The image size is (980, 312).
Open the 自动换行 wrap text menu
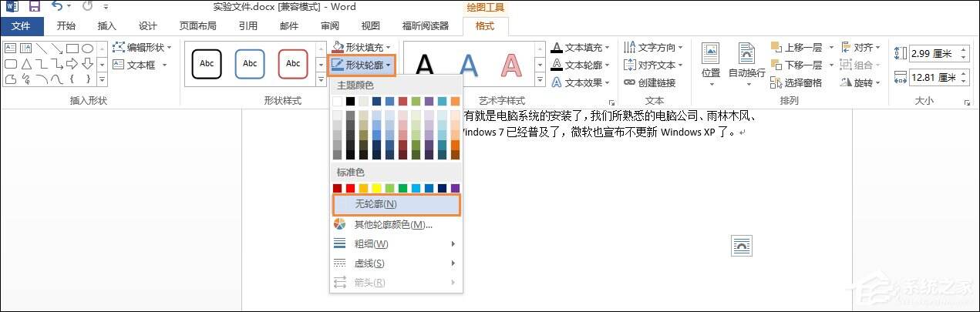pyautogui.click(x=746, y=65)
